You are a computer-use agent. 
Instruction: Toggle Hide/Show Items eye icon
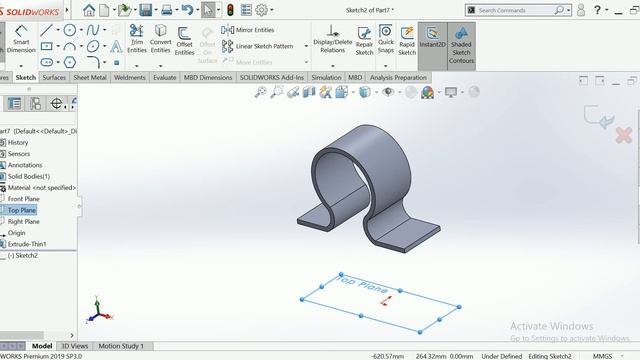pyautogui.click(x=388, y=92)
